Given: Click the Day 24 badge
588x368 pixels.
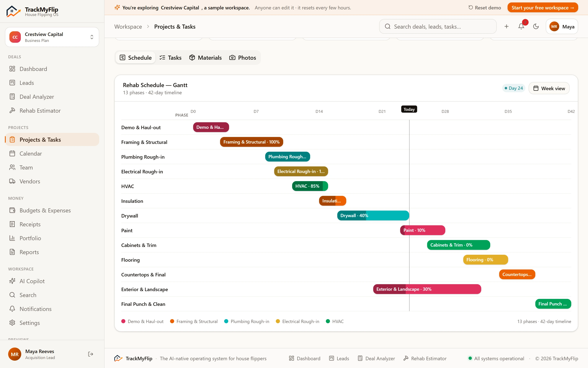Looking at the screenshot, I should tap(513, 88).
